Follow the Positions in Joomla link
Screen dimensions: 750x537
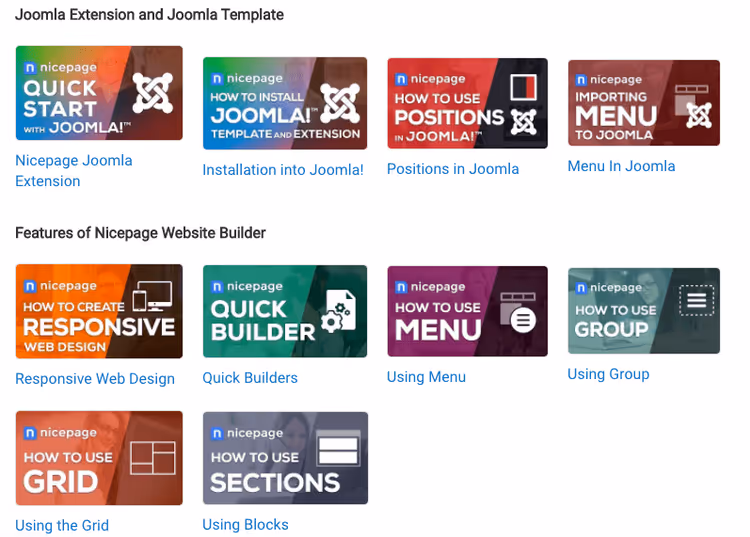pos(453,169)
